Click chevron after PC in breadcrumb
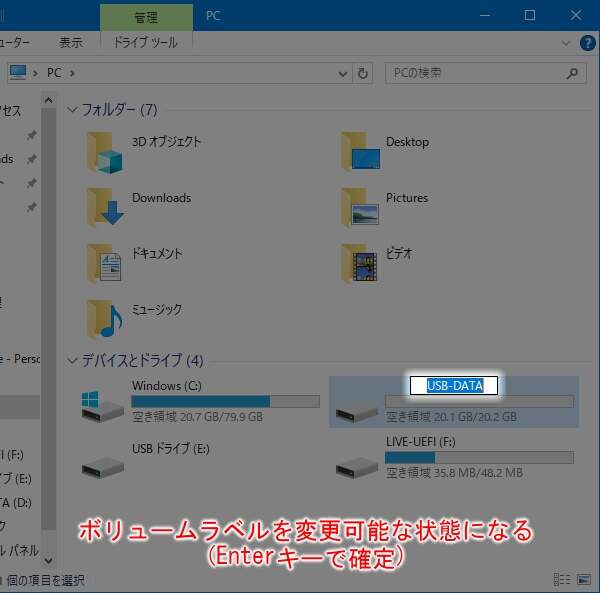Image resolution: width=600 pixels, height=593 pixels. (72, 73)
